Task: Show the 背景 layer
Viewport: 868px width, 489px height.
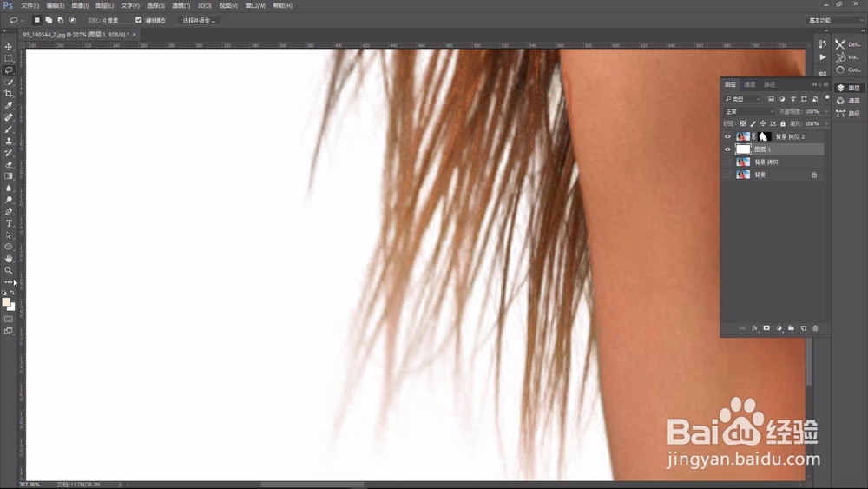Action: click(x=727, y=175)
